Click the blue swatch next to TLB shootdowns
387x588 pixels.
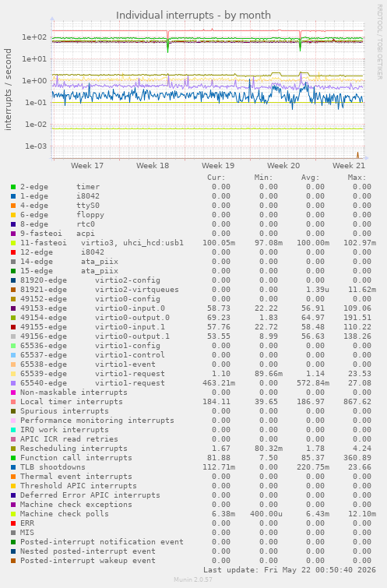click(13, 467)
